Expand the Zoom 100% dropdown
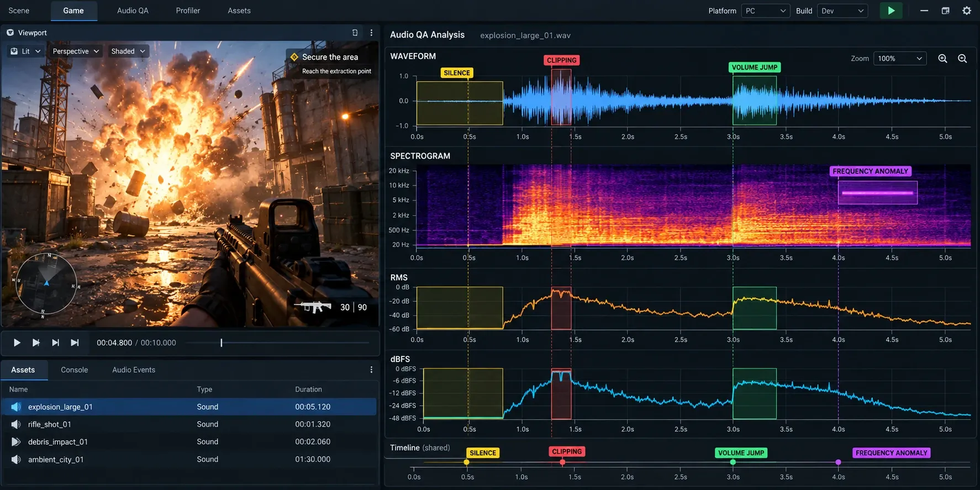 coord(900,59)
